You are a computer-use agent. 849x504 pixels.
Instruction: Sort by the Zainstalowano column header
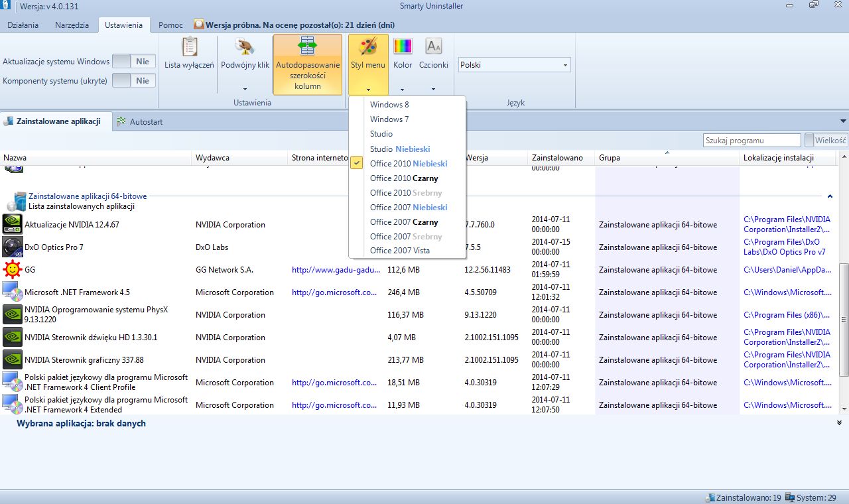coord(561,158)
